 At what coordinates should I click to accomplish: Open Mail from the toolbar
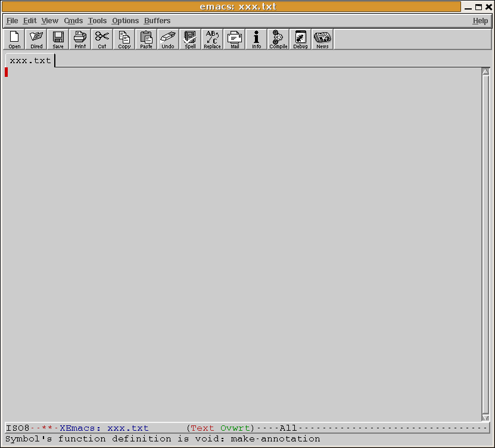coord(235,39)
